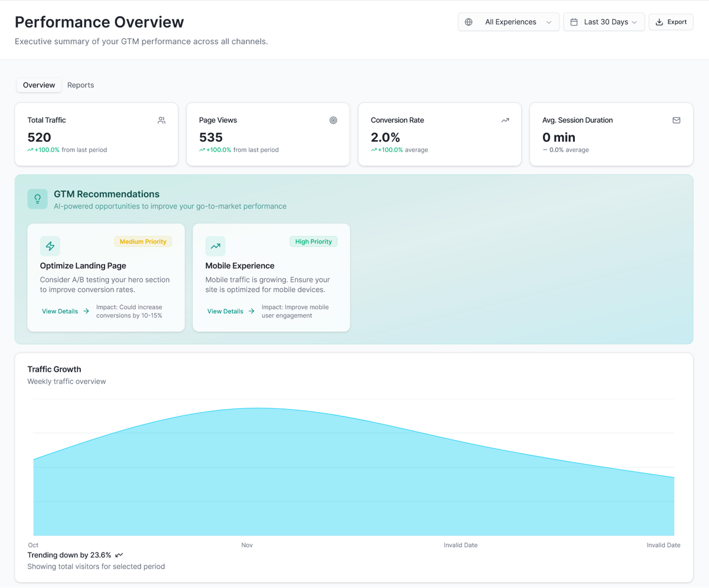The height and width of the screenshot is (588, 709).
Task: Open the All Experiences dropdown
Action: click(508, 22)
